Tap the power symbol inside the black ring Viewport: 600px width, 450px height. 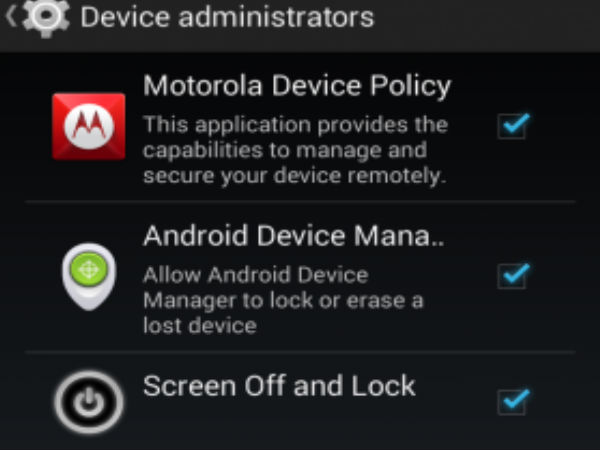click(x=89, y=402)
